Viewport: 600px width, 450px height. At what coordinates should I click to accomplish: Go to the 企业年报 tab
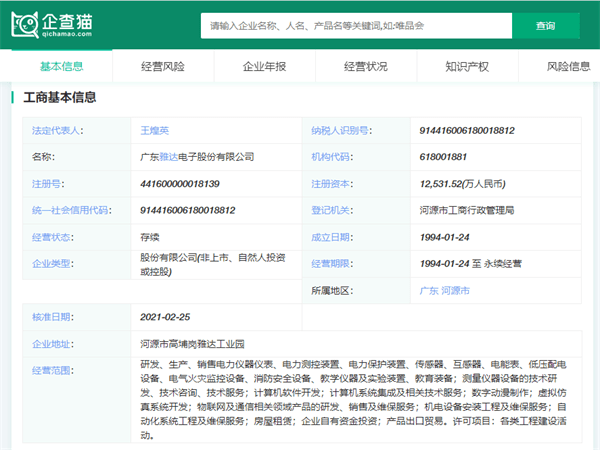(264, 67)
